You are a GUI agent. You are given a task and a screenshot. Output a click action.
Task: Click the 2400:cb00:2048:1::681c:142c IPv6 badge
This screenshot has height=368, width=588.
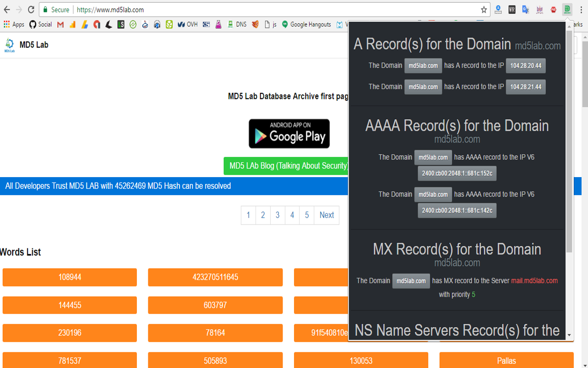point(457,211)
